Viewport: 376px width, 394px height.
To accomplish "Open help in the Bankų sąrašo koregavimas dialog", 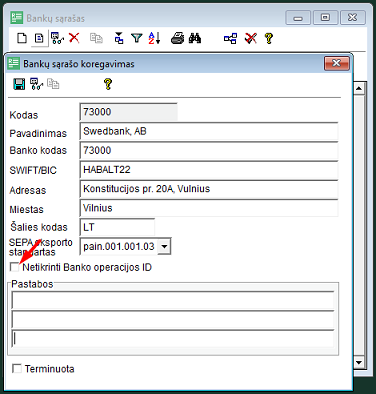I will [x=108, y=84].
